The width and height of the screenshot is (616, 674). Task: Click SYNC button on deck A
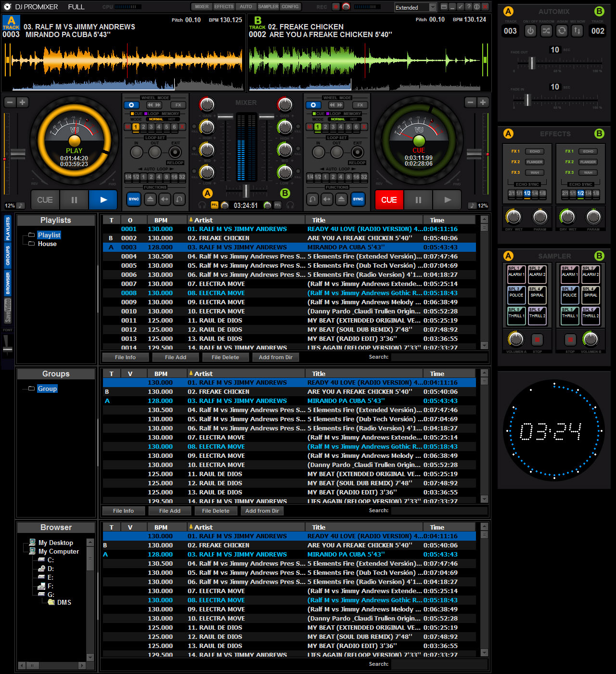134,199
